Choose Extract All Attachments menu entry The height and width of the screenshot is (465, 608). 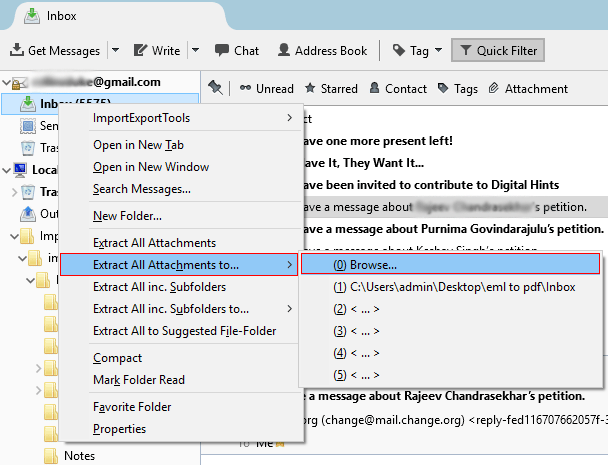pyautogui.click(x=154, y=243)
